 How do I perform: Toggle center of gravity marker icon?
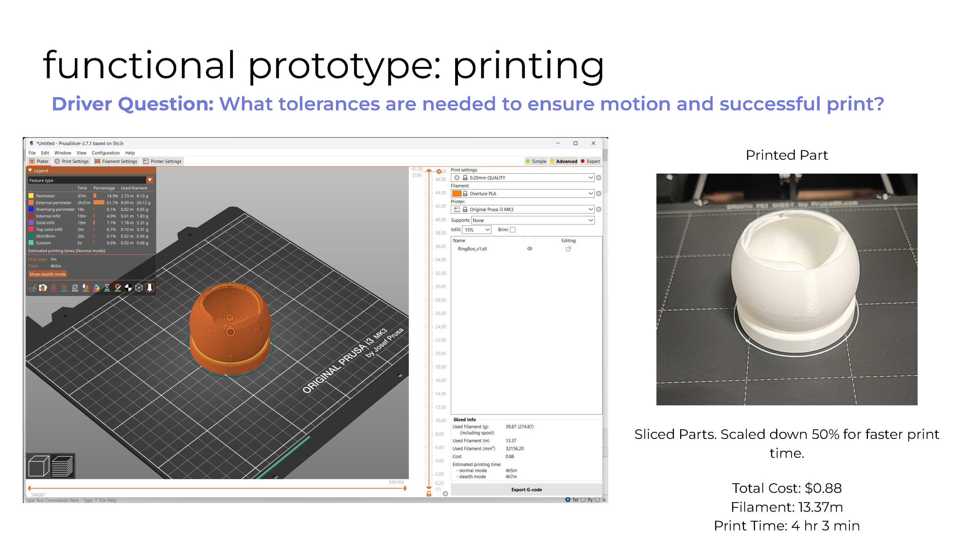pyautogui.click(x=128, y=288)
